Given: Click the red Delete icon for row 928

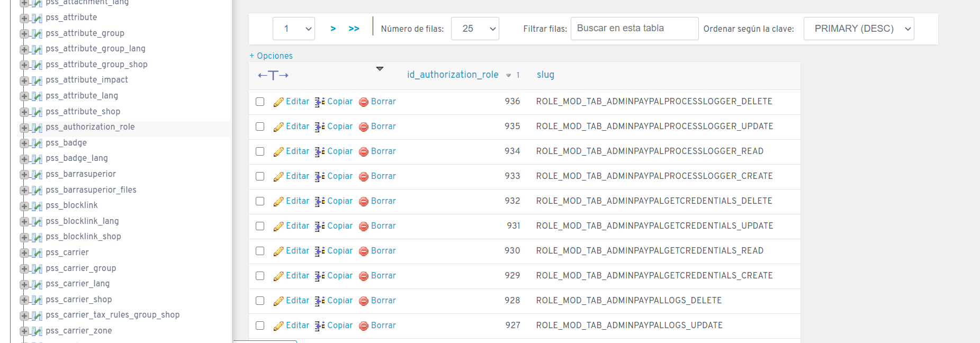Looking at the screenshot, I should pyautogui.click(x=364, y=301).
